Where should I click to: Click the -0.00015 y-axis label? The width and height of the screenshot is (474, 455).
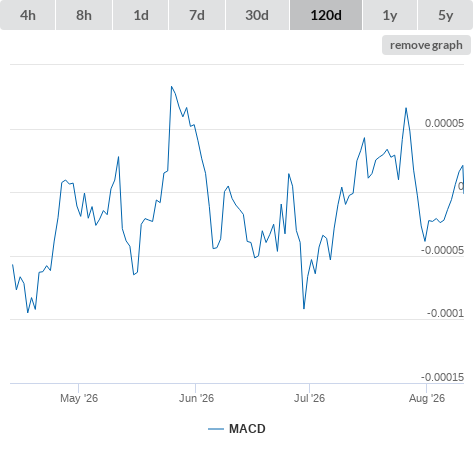coord(442,377)
